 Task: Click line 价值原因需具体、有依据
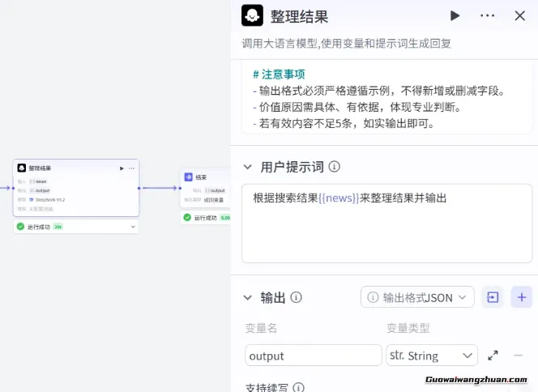coord(357,107)
